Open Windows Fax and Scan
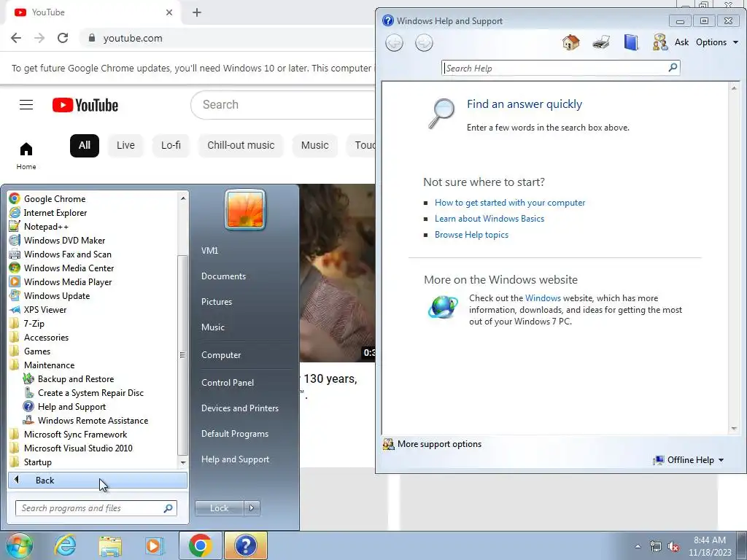 pos(67,254)
